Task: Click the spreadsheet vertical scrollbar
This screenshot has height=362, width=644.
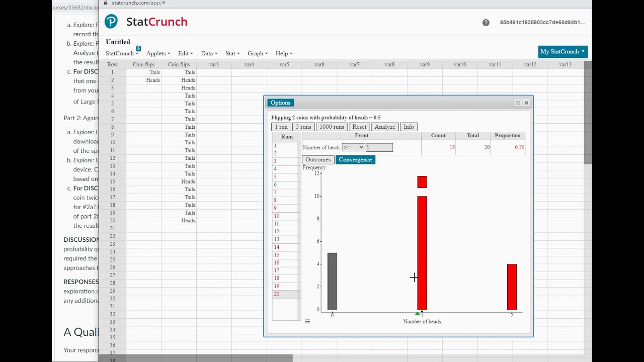Action: [x=588, y=112]
